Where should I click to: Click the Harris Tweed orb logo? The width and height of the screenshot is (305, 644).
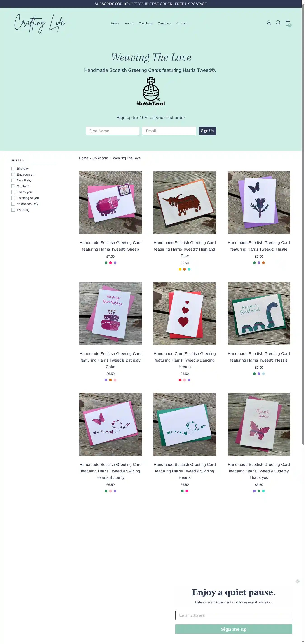pyautogui.click(x=151, y=91)
